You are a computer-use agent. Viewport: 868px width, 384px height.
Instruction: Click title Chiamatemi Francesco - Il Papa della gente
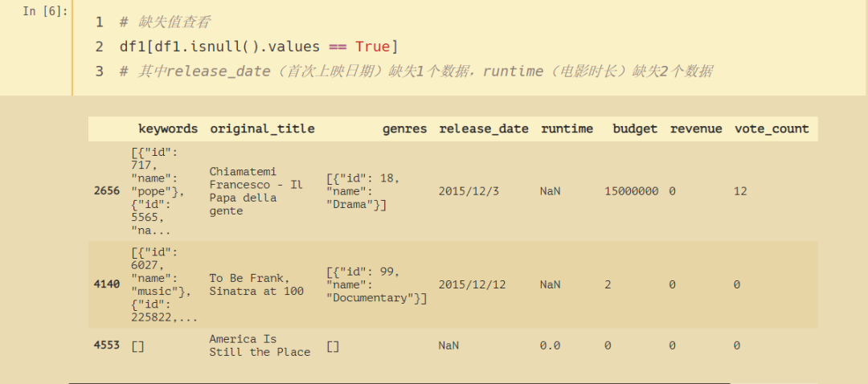[256, 191]
